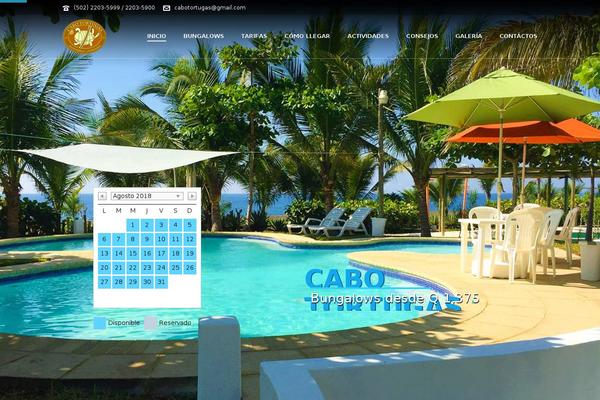Select day 21 in the calendar
This screenshot has width=600, height=400.
(x=118, y=268)
